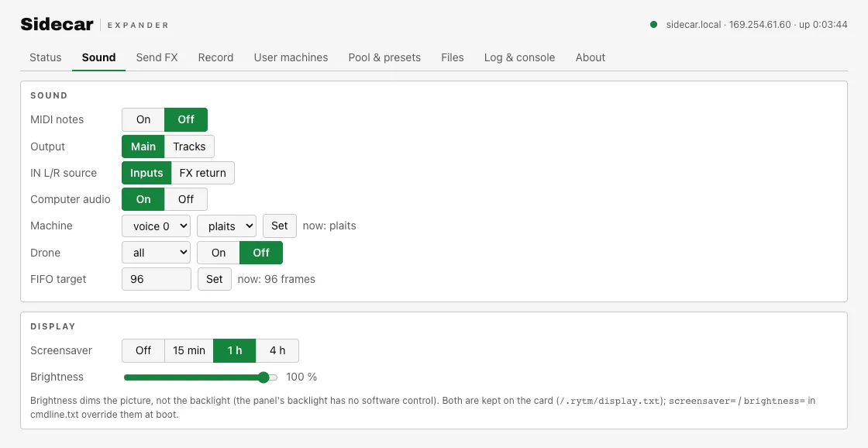Viewport: 868px width, 448px height.
Task: Click the SOUND section heading
Action: (49, 95)
